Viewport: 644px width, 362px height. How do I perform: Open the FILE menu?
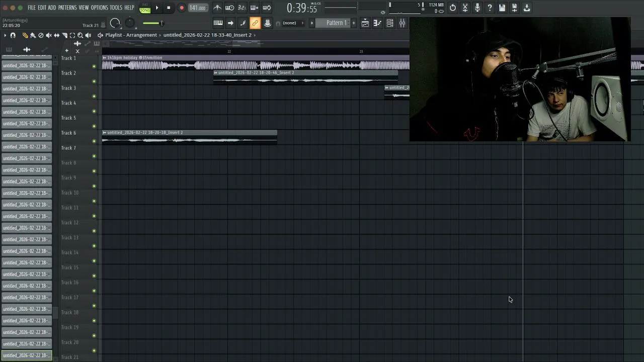point(32,8)
